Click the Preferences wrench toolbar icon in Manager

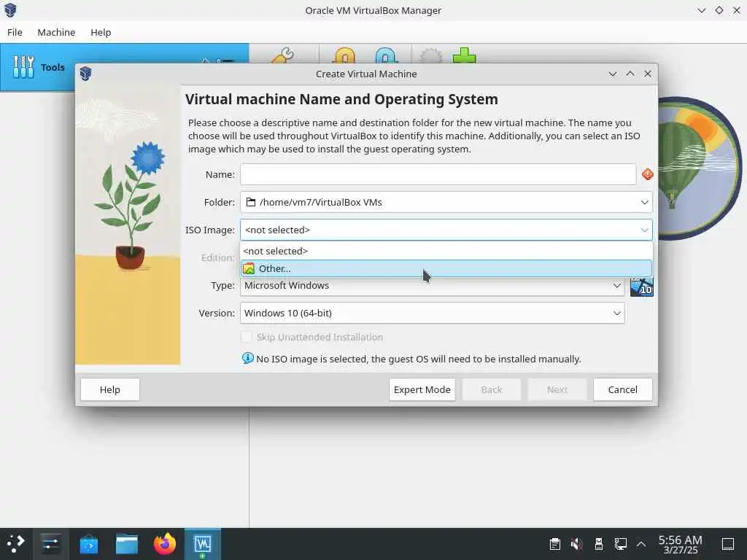[x=283, y=55]
